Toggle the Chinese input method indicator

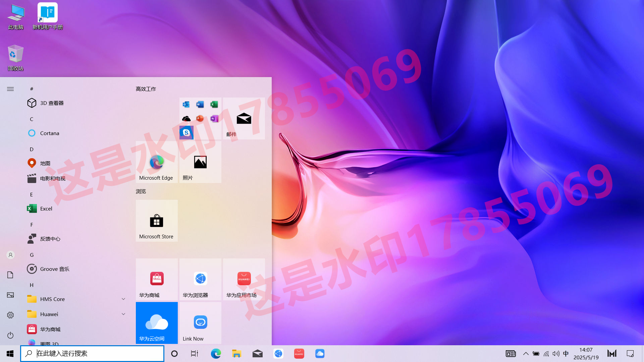566,354
